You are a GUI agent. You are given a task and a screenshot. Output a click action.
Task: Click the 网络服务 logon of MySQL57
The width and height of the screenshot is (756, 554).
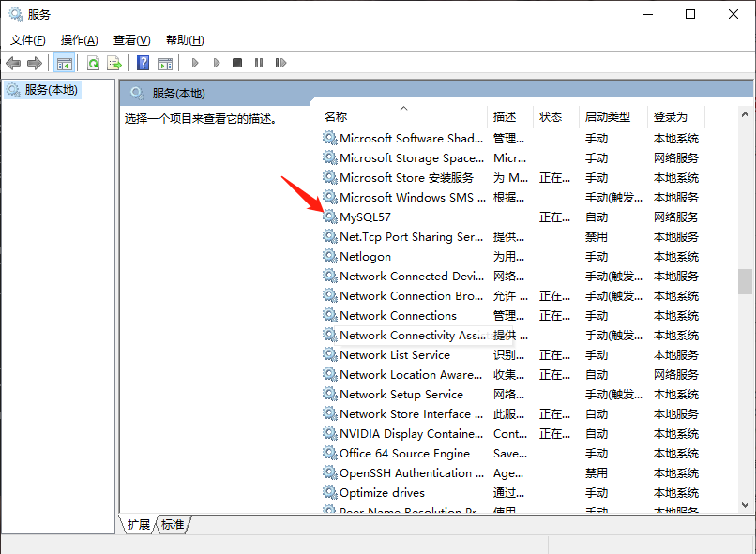click(x=676, y=217)
